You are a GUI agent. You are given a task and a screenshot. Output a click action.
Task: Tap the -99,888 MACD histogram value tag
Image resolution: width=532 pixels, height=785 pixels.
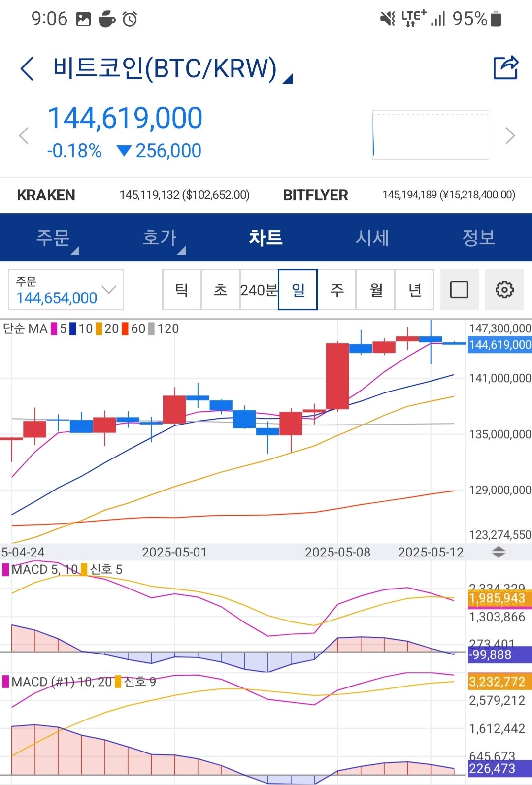pyautogui.click(x=499, y=655)
